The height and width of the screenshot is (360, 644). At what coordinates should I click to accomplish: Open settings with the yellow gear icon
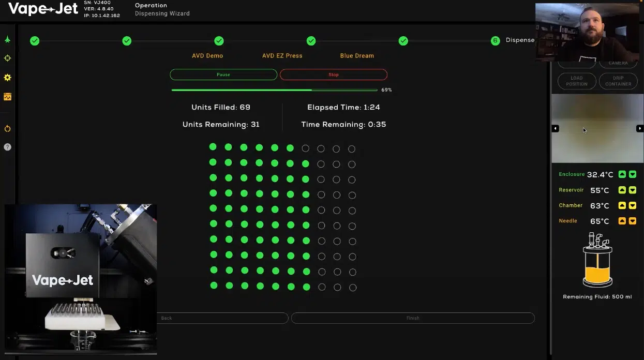click(7, 78)
